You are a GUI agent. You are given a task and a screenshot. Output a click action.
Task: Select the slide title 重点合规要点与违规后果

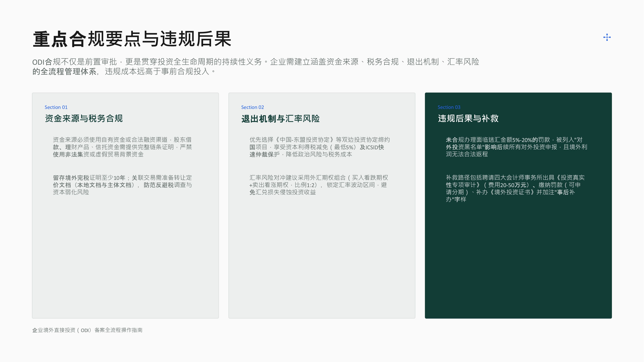(132, 39)
